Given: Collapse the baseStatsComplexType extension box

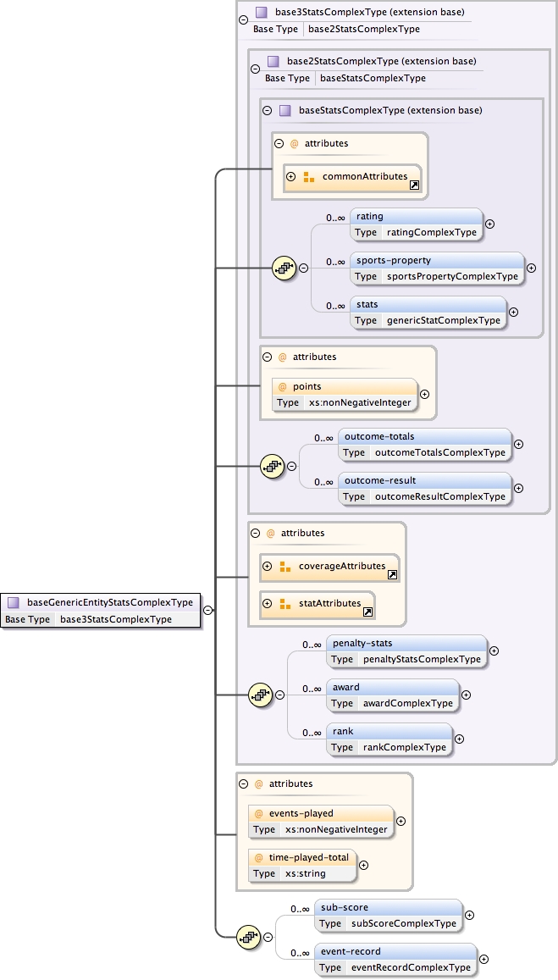Looking at the screenshot, I should click(267, 110).
